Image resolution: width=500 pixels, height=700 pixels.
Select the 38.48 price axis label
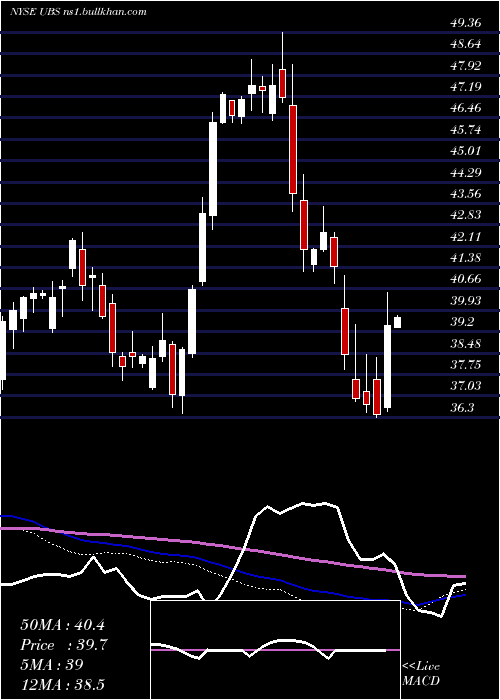[x=466, y=344]
